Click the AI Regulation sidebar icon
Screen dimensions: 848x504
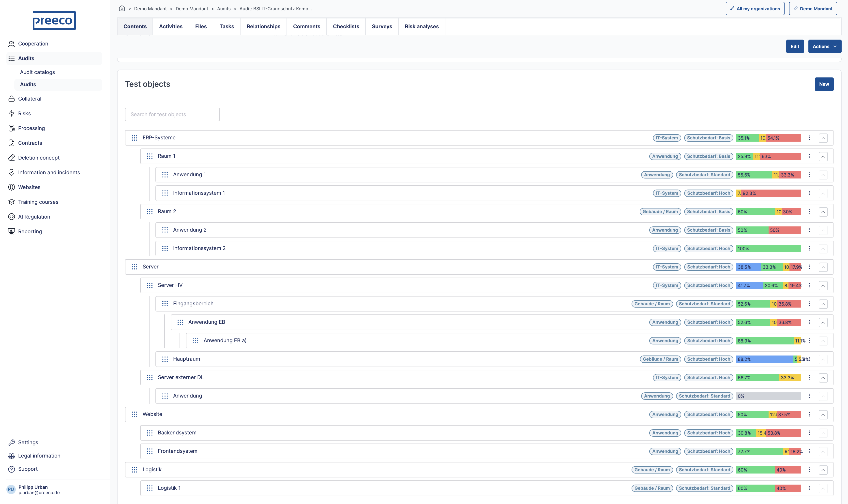tap(12, 217)
